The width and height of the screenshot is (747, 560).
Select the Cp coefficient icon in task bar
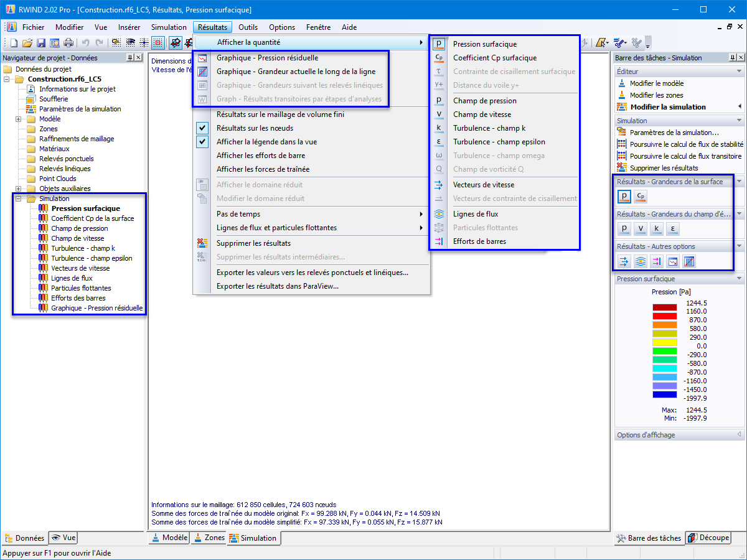pyautogui.click(x=641, y=197)
